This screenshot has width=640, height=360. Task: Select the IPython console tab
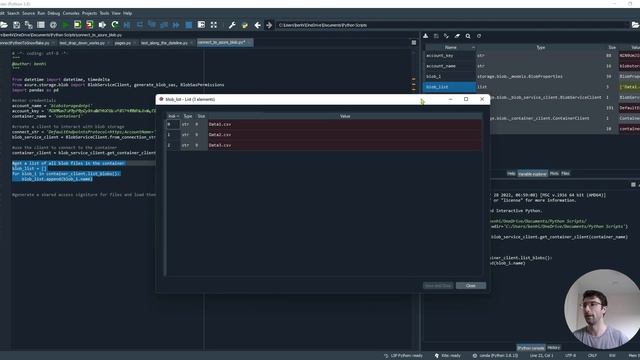531,348
